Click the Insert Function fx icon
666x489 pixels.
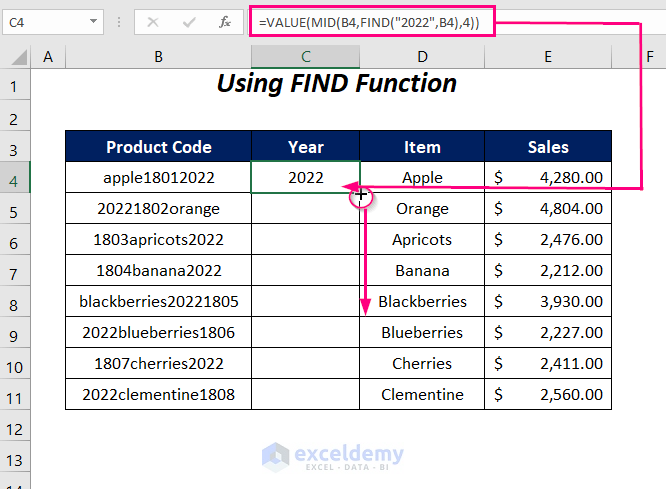[225, 21]
